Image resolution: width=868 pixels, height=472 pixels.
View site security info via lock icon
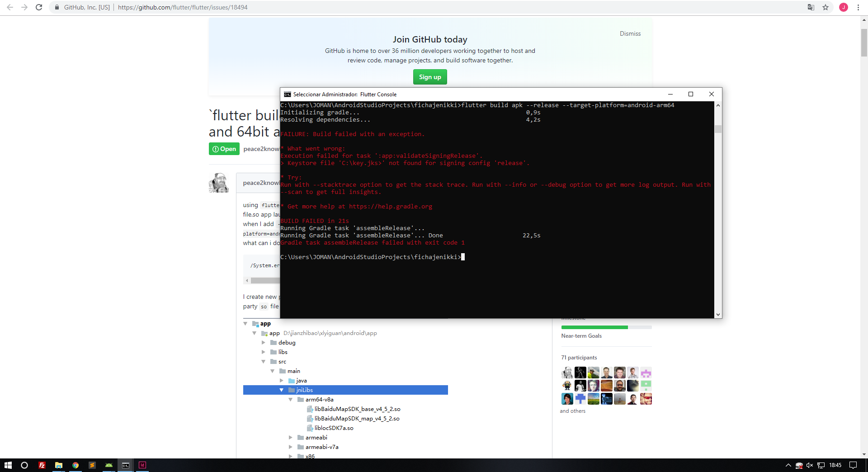(57, 7)
